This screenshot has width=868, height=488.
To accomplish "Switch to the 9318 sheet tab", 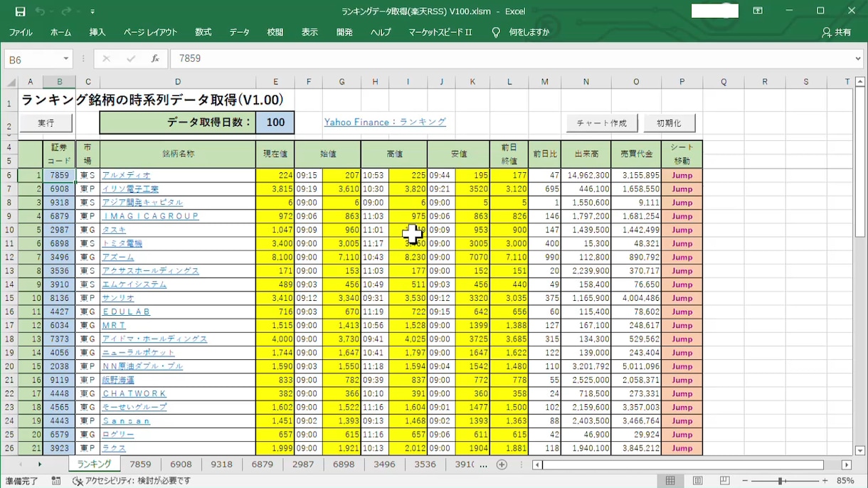I will (x=221, y=465).
